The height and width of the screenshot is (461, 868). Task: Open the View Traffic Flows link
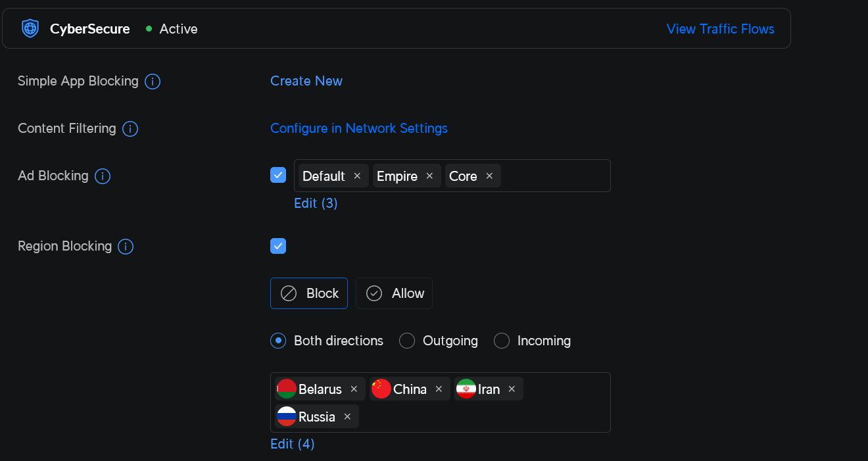pos(720,29)
